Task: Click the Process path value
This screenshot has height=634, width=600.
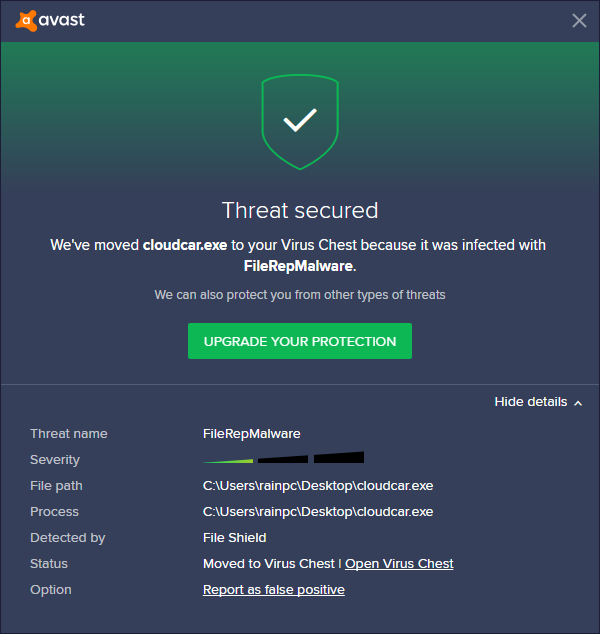Action: 317,512
